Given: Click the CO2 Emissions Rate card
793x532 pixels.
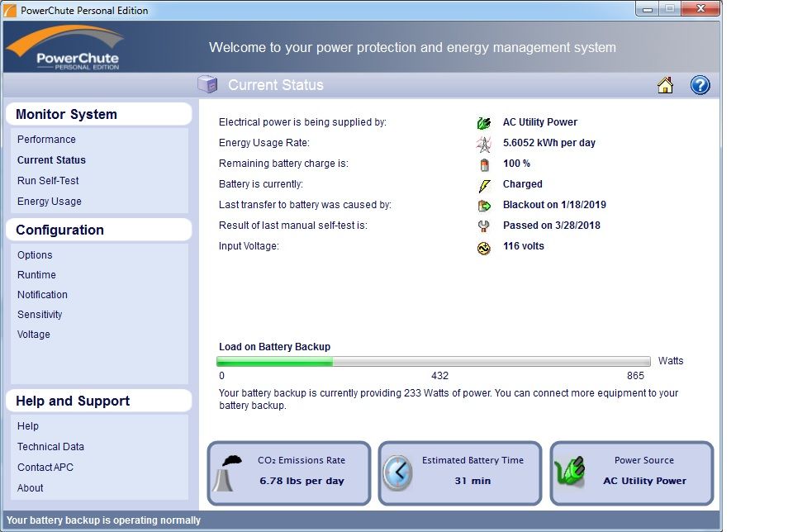Looking at the screenshot, I should tap(289, 473).
